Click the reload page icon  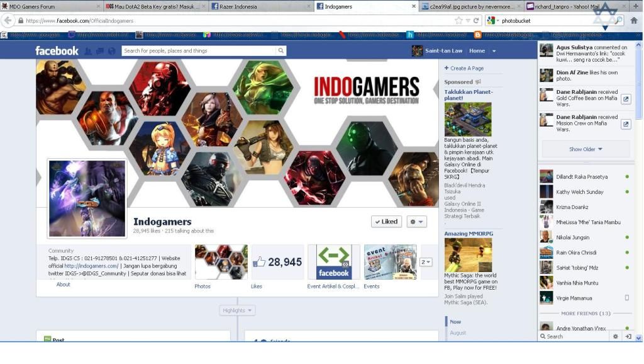pos(476,21)
